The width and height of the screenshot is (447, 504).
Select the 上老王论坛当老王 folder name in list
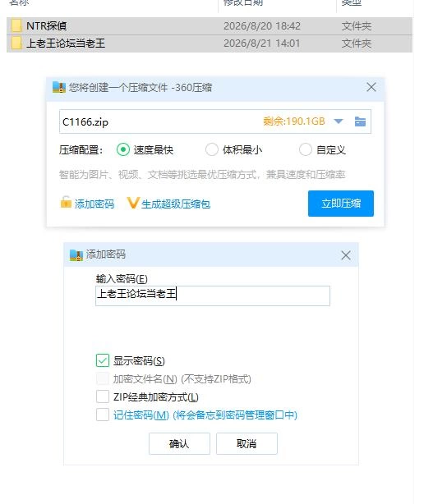coord(66,43)
